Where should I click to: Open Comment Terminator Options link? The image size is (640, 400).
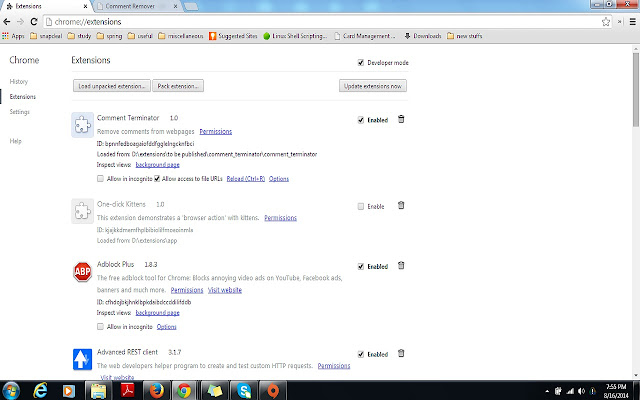click(279, 178)
